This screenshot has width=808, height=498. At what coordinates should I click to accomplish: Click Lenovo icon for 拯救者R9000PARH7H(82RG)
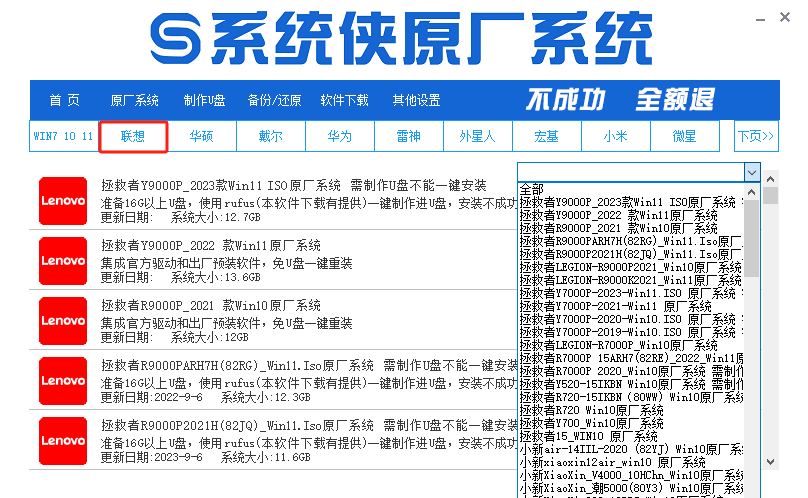pyautogui.click(x=63, y=381)
